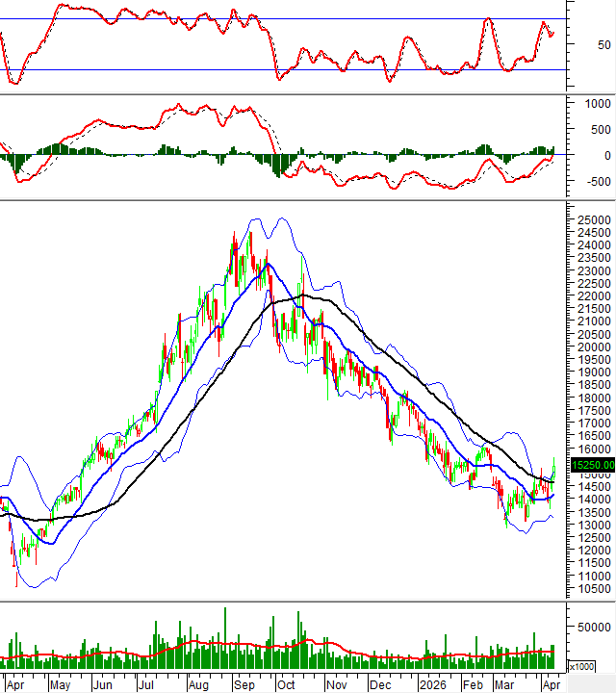Viewport: 616px width, 693px height.
Task: Click the 25000 price axis label
Action: pyautogui.click(x=591, y=220)
